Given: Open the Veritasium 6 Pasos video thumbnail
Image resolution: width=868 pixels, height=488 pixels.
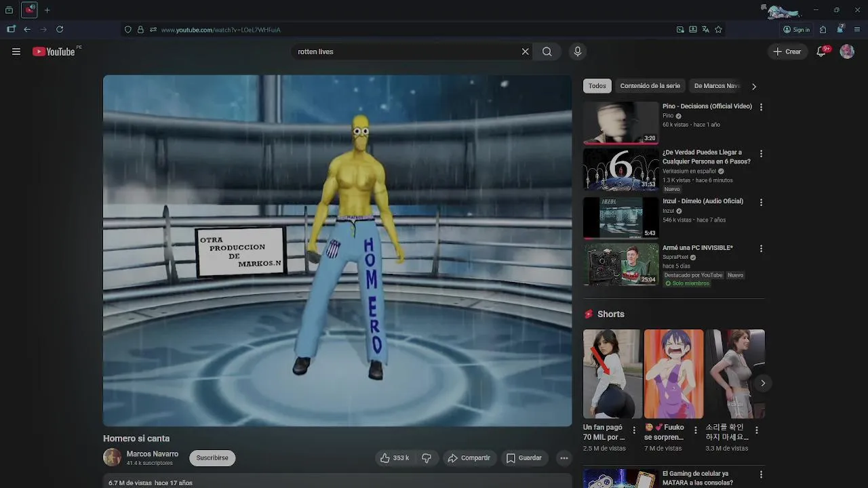Looking at the screenshot, I should point(621,169).
